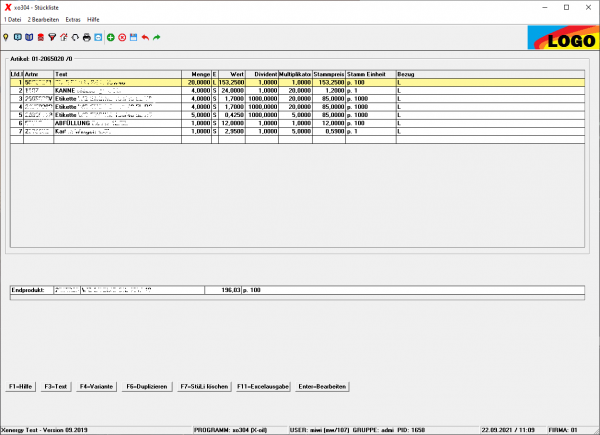Click the Wert cell 24,0000

click(232, 91)
